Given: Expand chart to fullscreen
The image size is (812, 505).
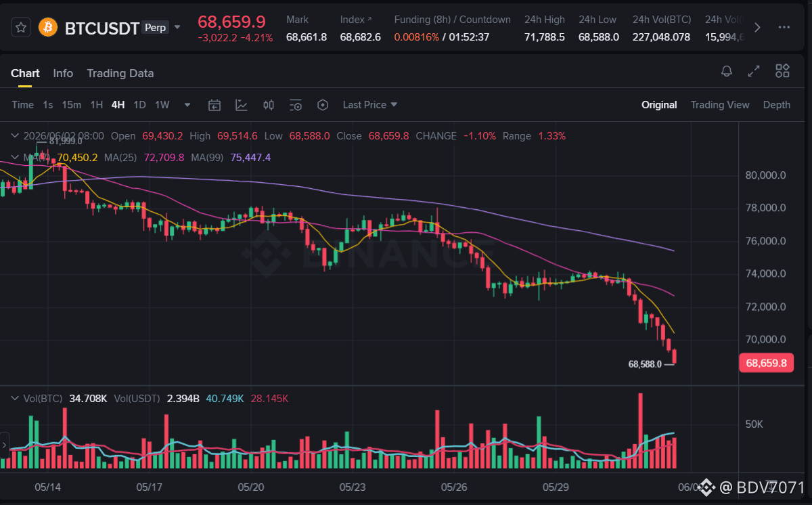Looking at the screenshot, I should 754,71.
